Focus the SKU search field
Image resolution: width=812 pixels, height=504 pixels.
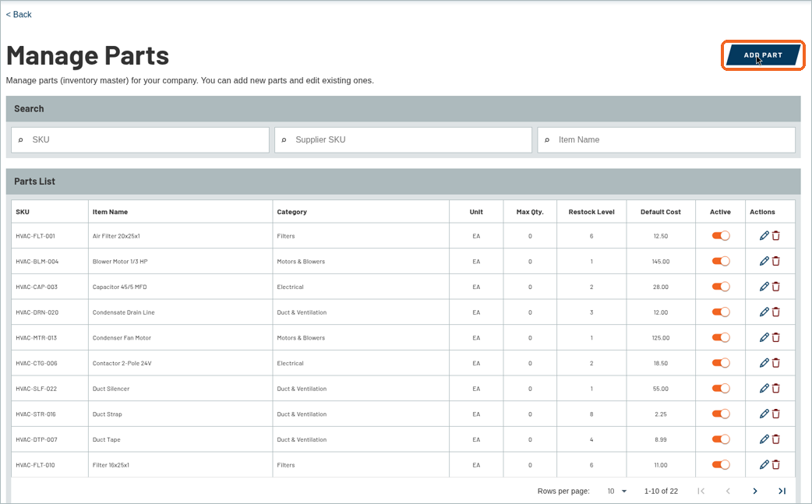click(x=140, y=139)
